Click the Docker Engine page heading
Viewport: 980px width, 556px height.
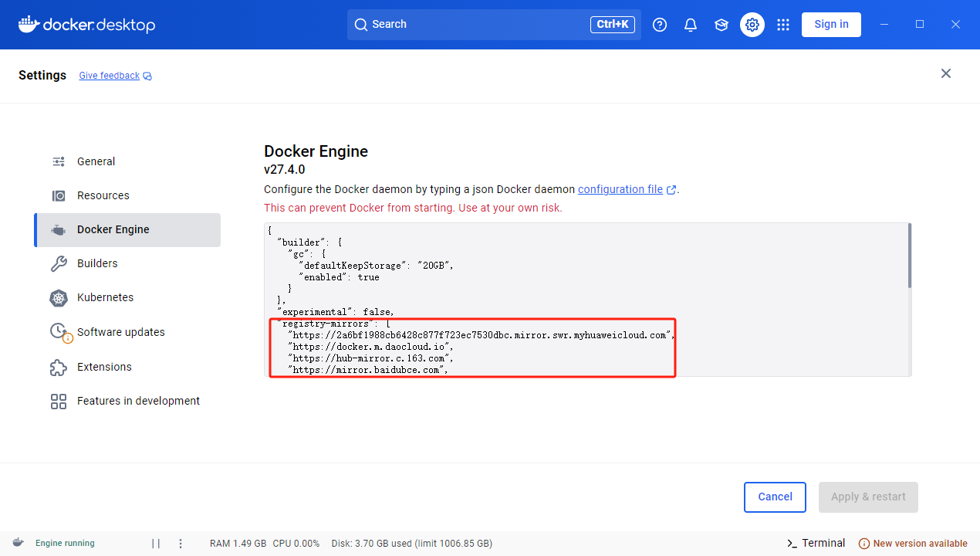point(316,151)
